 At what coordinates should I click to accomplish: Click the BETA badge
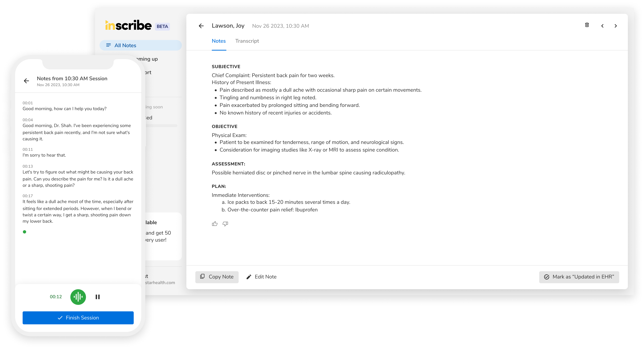click(162, 26)
